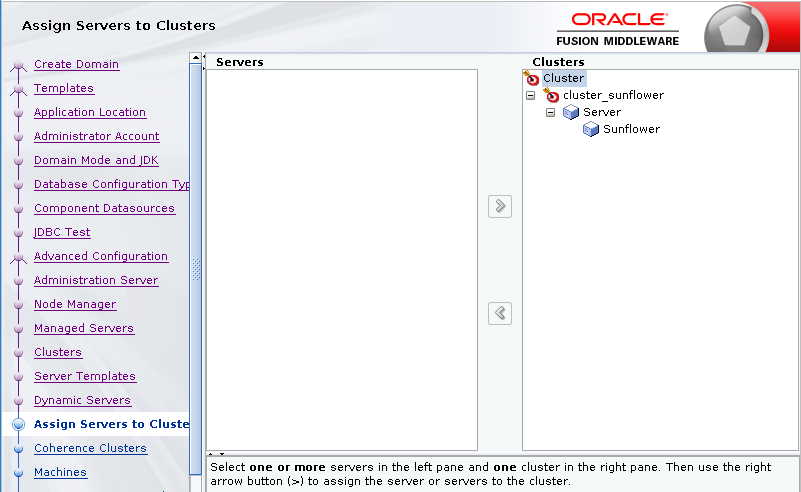Click the left arrow unassign button

point(500,313)
